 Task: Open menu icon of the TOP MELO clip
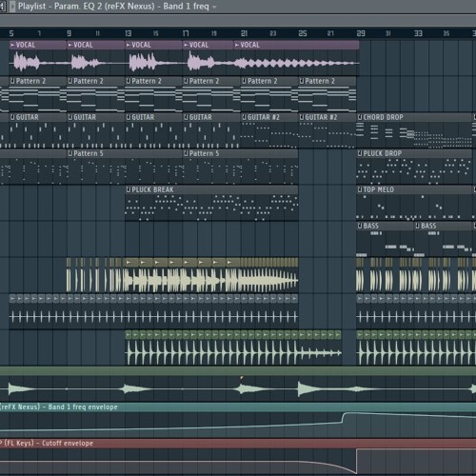coord(360,189)
